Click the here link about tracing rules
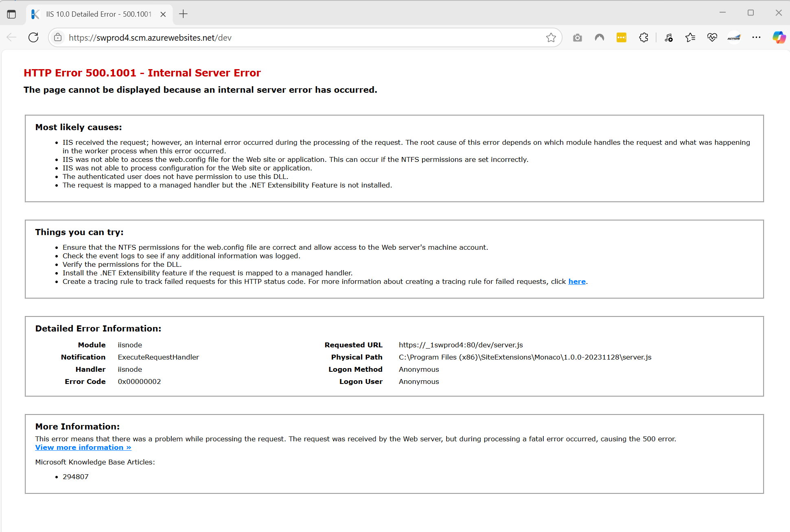The width and height of the screenshot is (790, 532). [x=576, y=281]
